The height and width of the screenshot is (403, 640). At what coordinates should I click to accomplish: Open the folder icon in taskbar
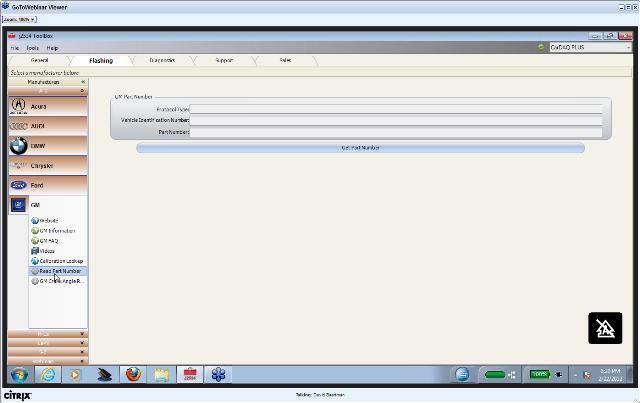(162, 374)
